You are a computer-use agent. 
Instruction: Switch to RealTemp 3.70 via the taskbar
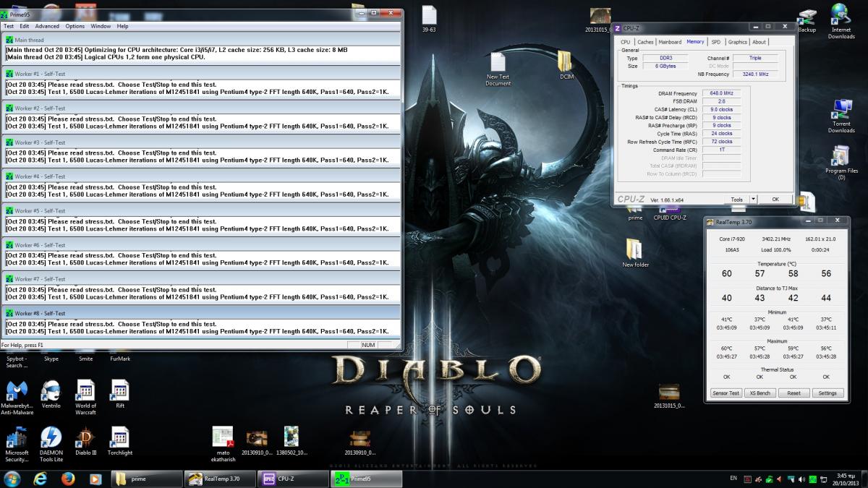220,479
